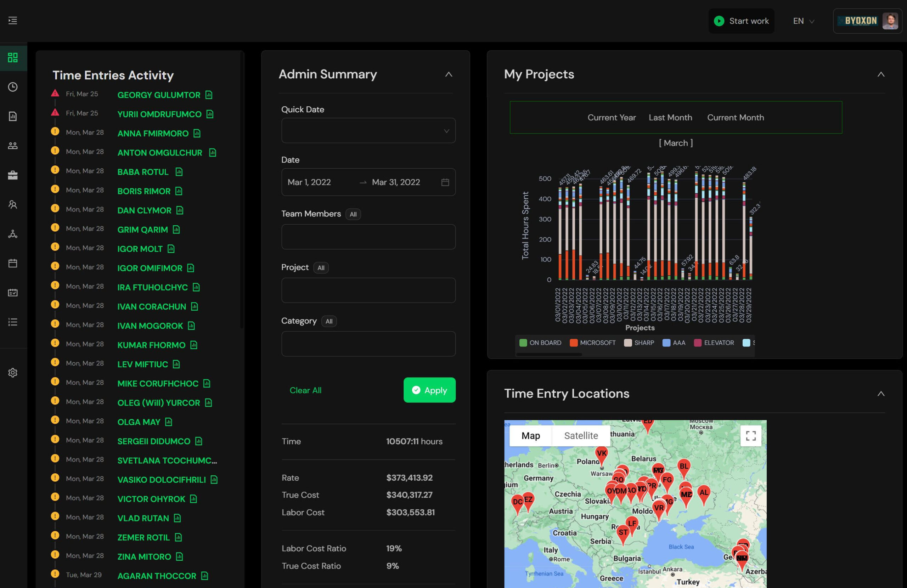Open report icon next to ZINA MITORO
Viewport: 907px width, 588px height.
click(180, 556)
